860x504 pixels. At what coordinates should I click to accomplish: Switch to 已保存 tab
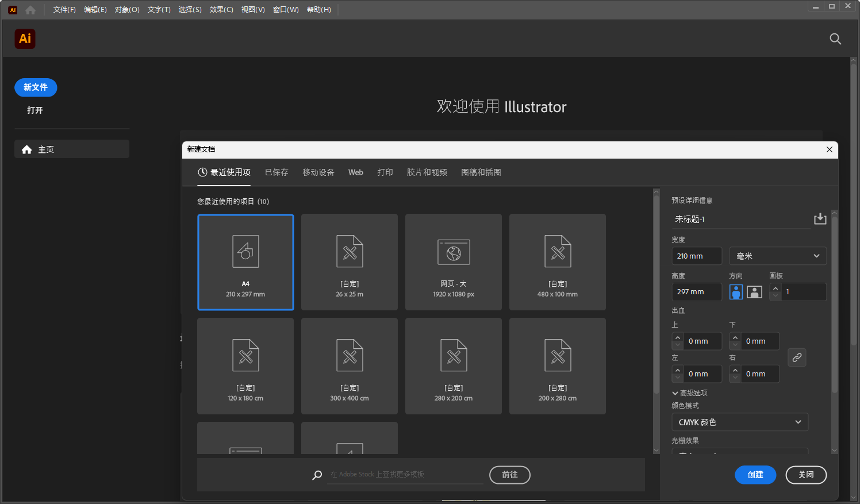pos(277,172)
